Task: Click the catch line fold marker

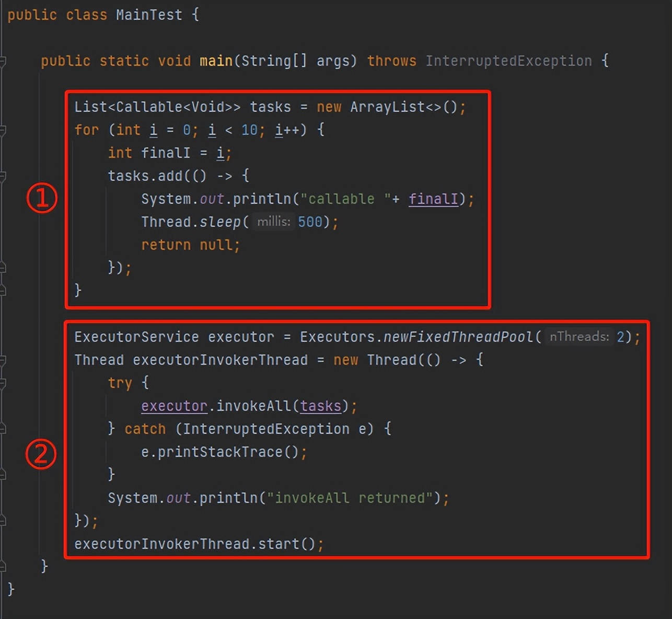Action: [x=2, y=429]
